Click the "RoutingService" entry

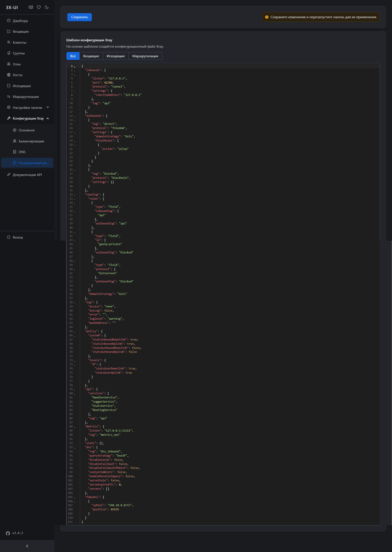point(104,410)
